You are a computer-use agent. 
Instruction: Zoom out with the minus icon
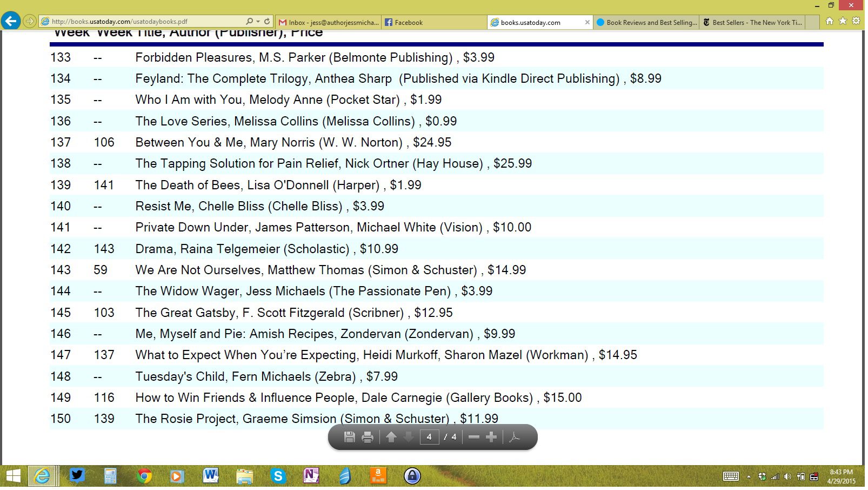[x=474, y=437]
